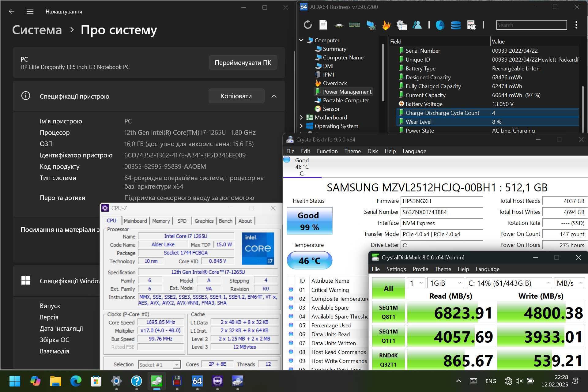The height and width of the screenshot is (392, 588).
Task: Run SEQ1M Q1T1 test button
Action: pos(388,336)
